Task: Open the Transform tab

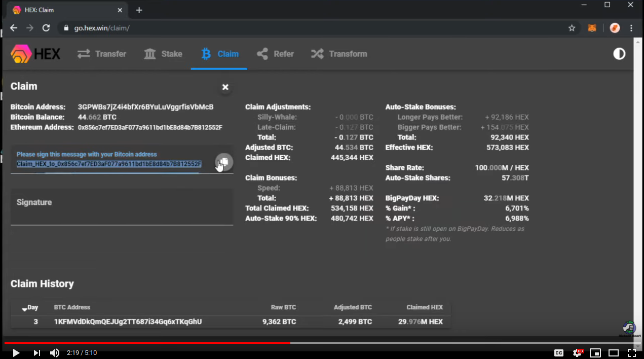Action: (x=339, y=54)
